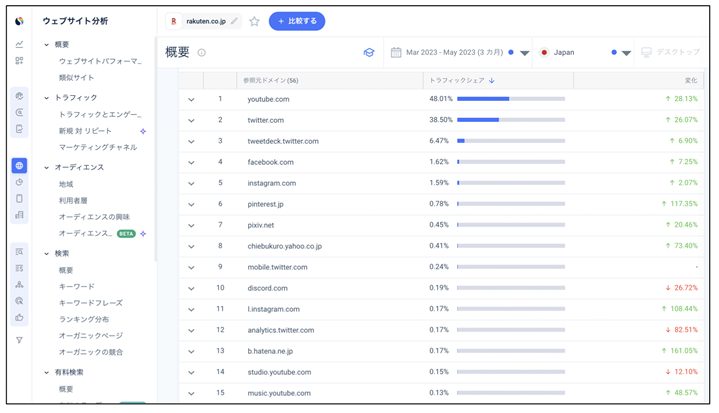Open 類似サイト menu item
Viewport: 719px width, 413px height.
tap(76, 77)
